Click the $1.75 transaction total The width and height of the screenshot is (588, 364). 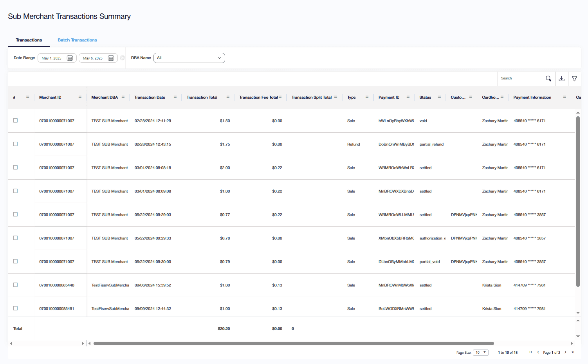coord(225,144)
